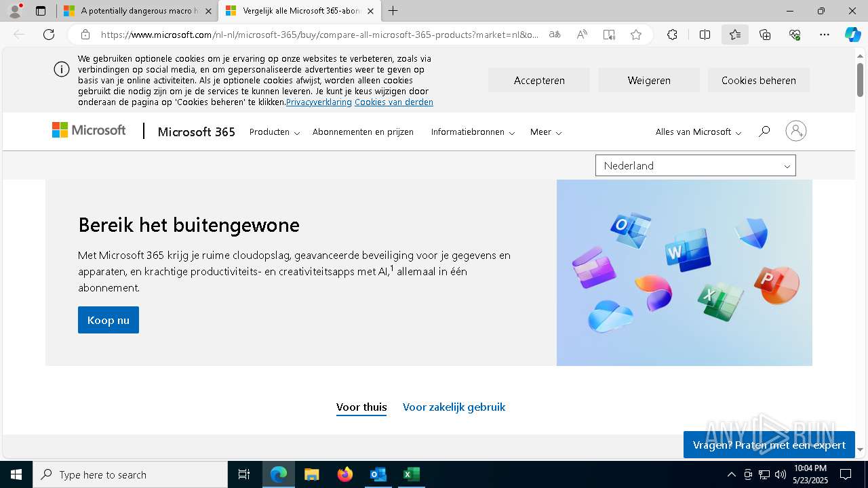Open notification center icon

pos(846,474)
